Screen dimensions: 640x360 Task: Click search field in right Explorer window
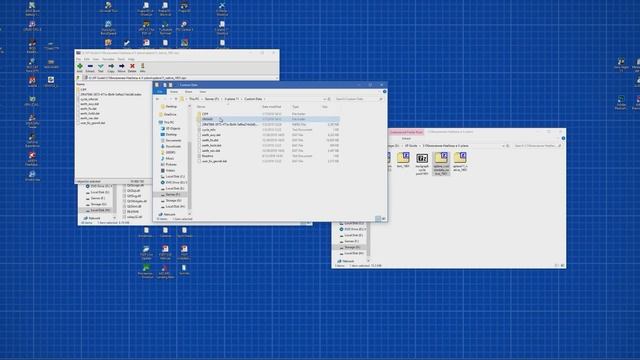538,146
